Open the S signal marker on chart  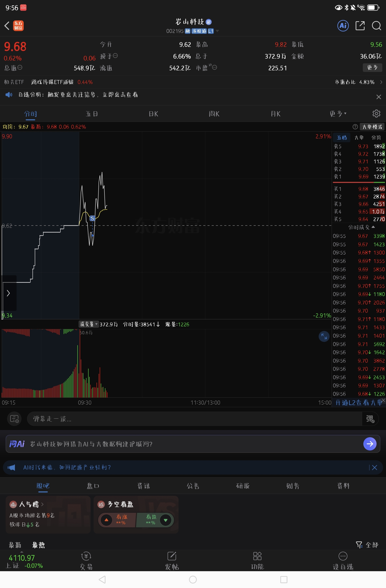coord(92,218)
